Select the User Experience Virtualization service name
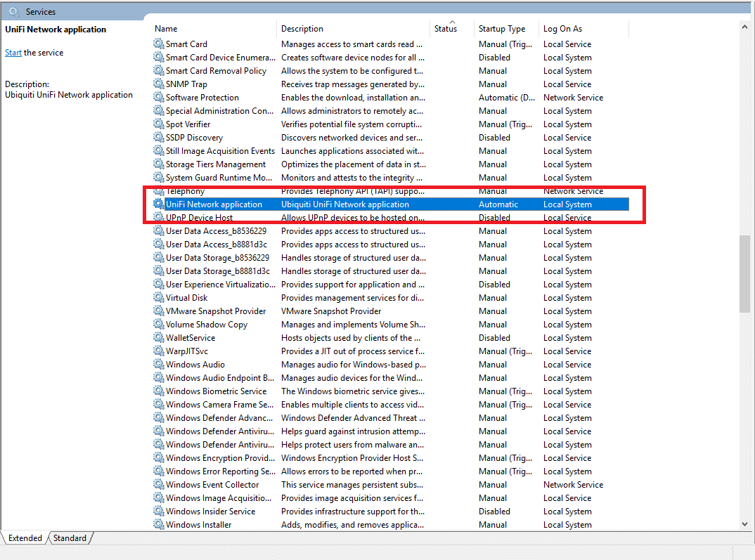 coord(221,285)
